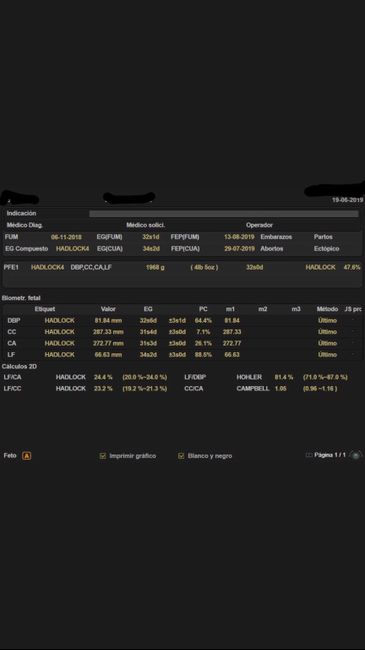Click the LF/CC ratio 23.2 %
Image resolution: width=365 pixels, height=650 pixels.
coord(103,388)
